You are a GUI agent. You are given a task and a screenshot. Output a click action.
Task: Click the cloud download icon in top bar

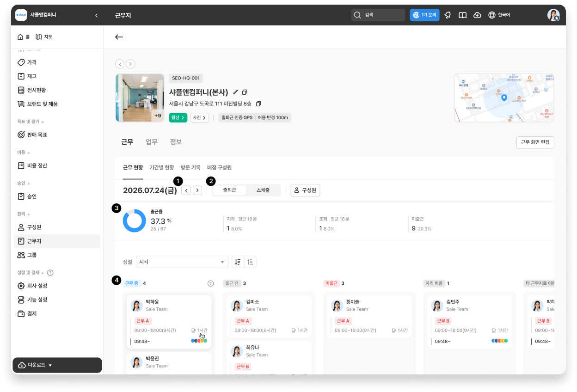(477, 15)
